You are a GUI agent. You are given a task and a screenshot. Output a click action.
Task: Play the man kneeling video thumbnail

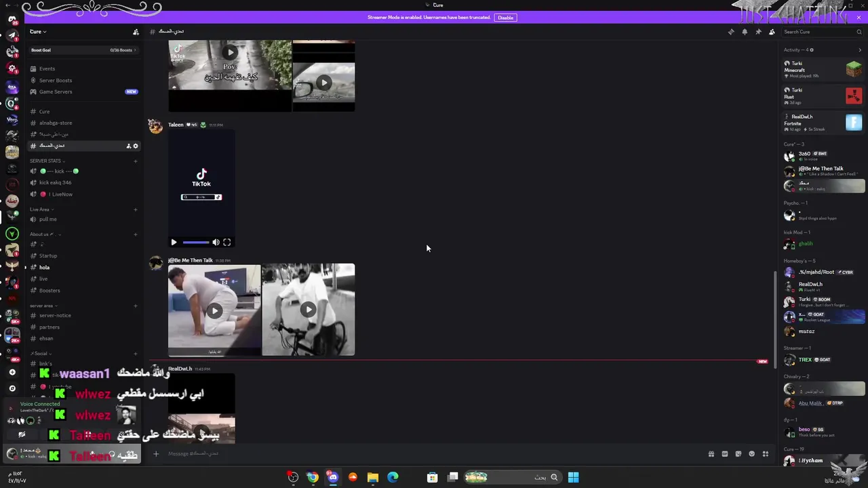(x=214, y=310)
